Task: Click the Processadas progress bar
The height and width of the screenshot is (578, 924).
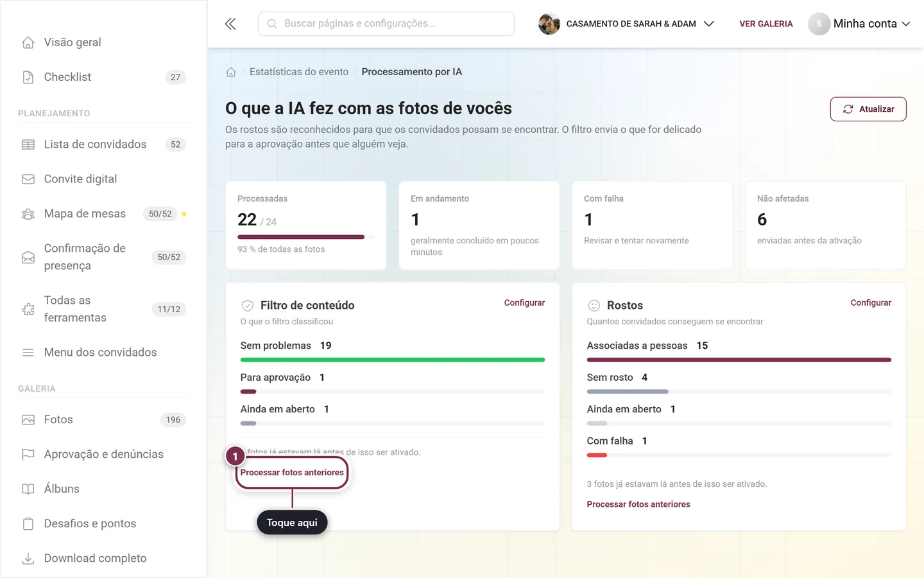Action: tap(305, 237)
